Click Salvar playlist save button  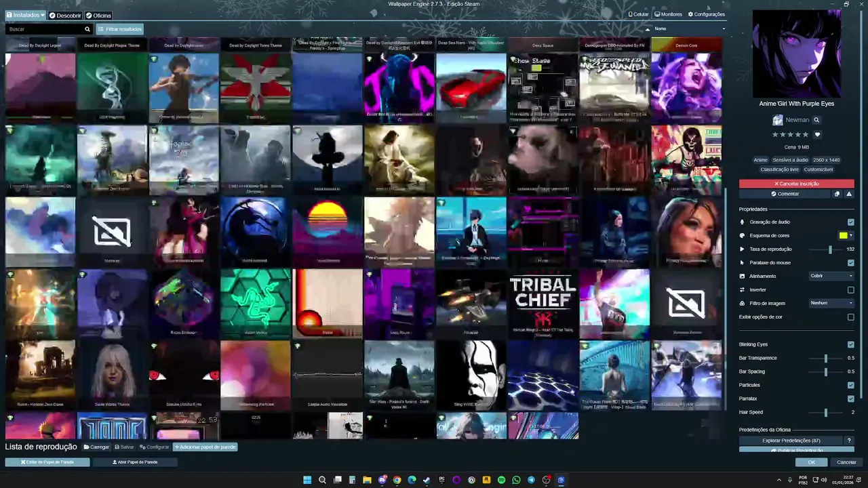(x=124, y=447)
